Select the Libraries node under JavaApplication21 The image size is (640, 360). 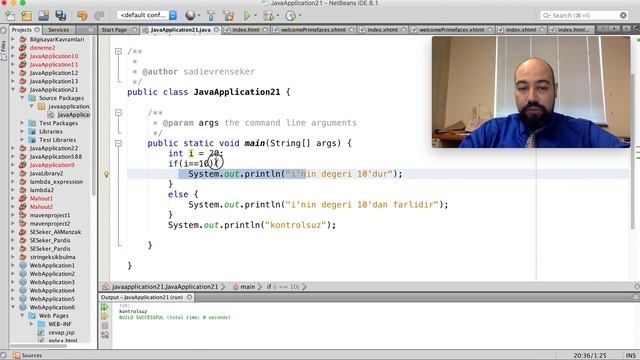[51, 131]
